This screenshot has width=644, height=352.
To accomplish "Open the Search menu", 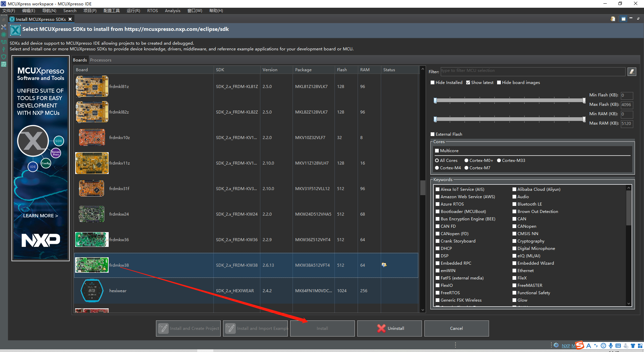I will (70, 11).
